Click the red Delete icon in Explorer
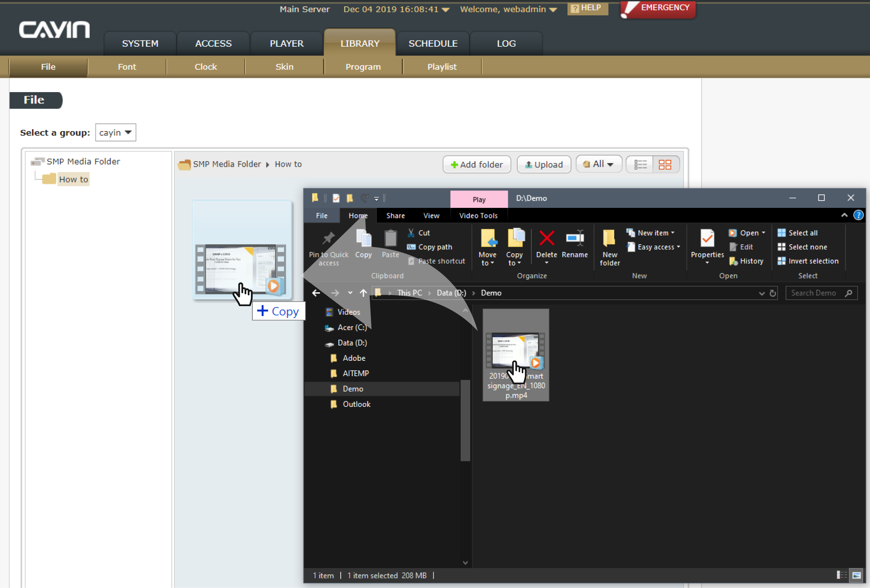Image resolution: width=870 pixels, height=588 pixels. [x=547, y=238]
